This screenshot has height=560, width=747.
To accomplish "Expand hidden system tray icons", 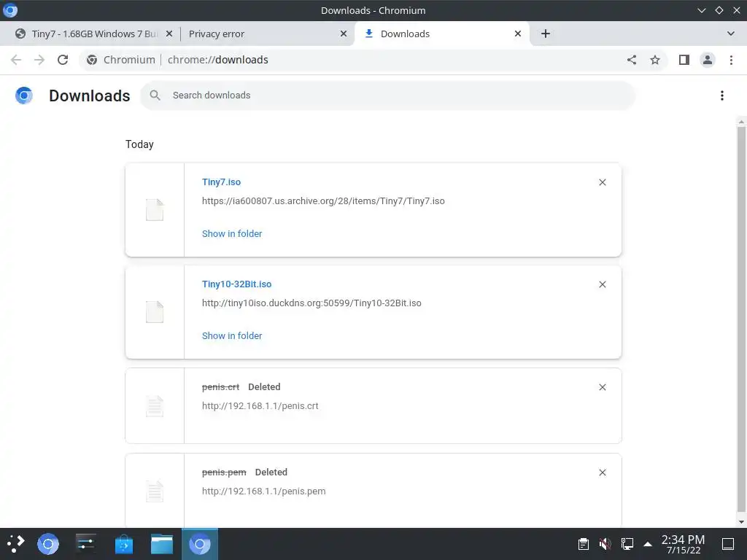I will pos(648,544).
